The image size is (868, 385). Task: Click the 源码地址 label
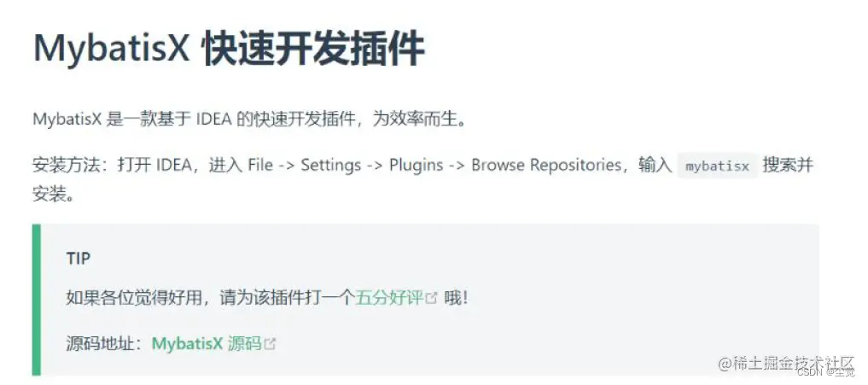coord(100,343)
